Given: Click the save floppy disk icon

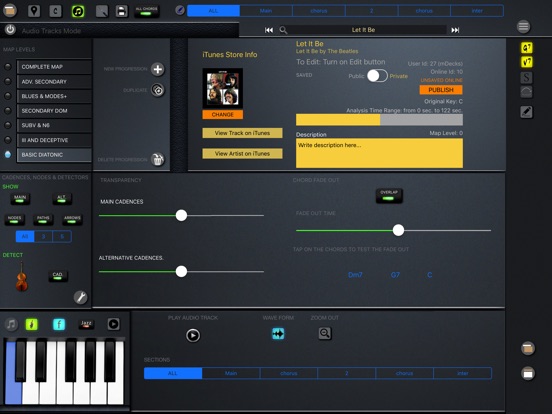Looking at the screenshot, I should pyautogui.click(x=121, y=11).
